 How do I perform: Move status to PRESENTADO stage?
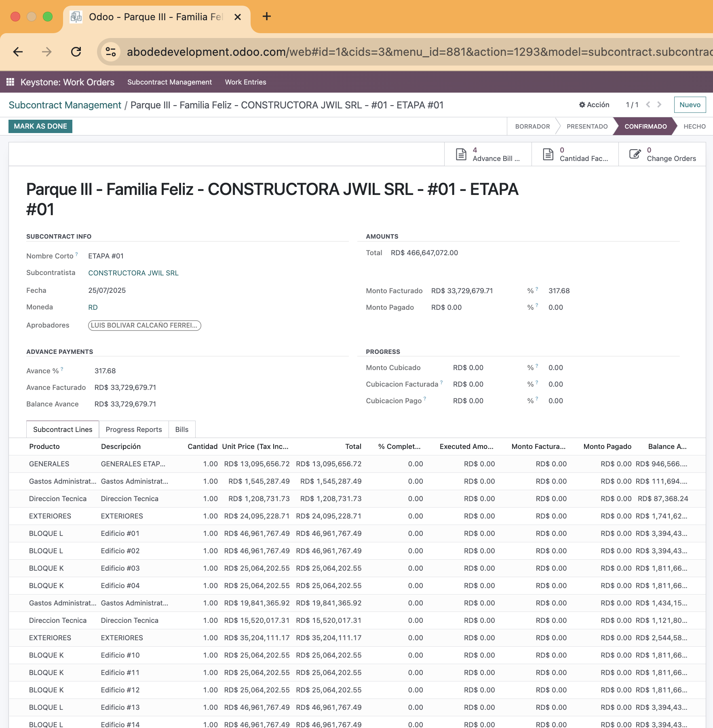click(x=587, y=126)
